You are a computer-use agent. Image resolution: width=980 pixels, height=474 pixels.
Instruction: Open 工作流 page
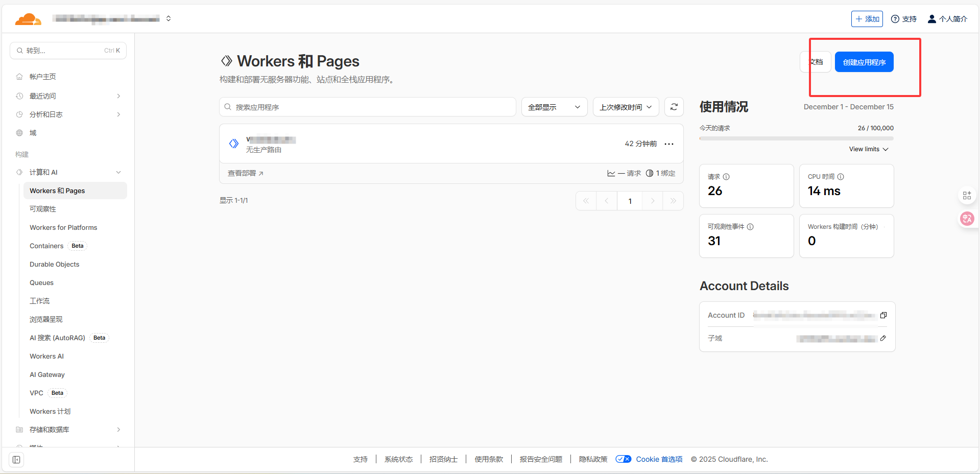coord(40,301)
